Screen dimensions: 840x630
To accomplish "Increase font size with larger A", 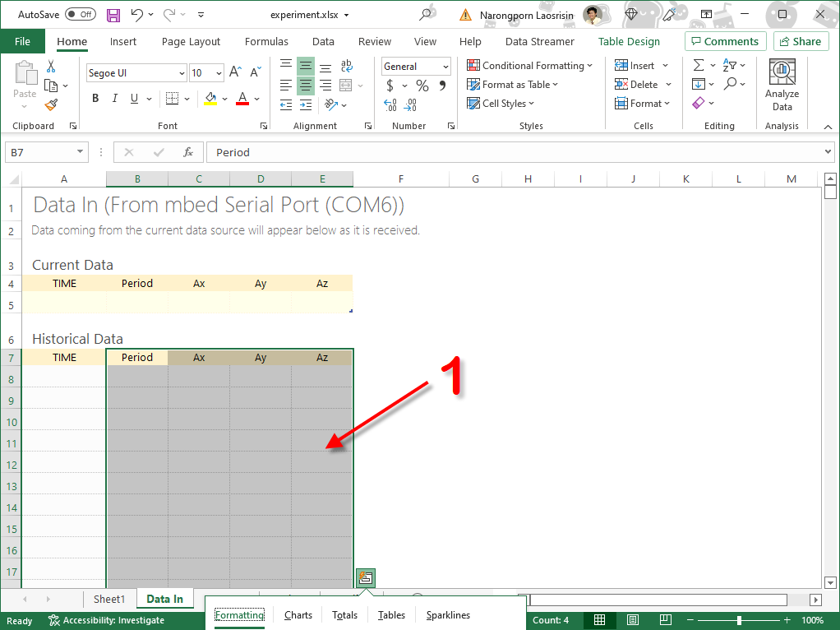I will tap(235, 72).
